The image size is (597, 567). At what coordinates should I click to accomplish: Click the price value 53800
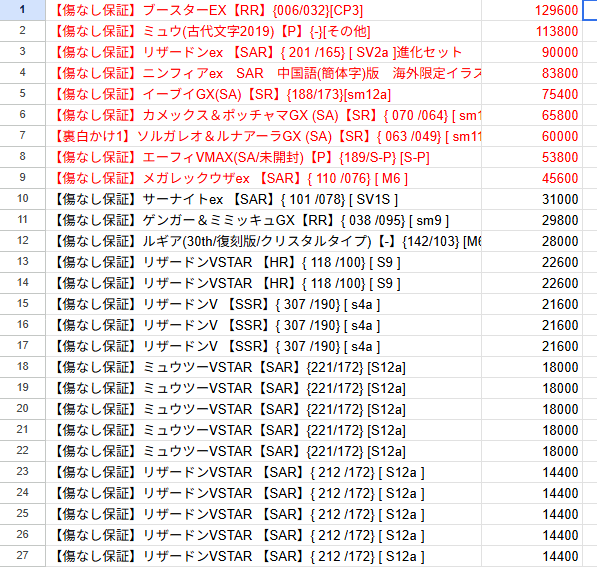coord(560,157)
